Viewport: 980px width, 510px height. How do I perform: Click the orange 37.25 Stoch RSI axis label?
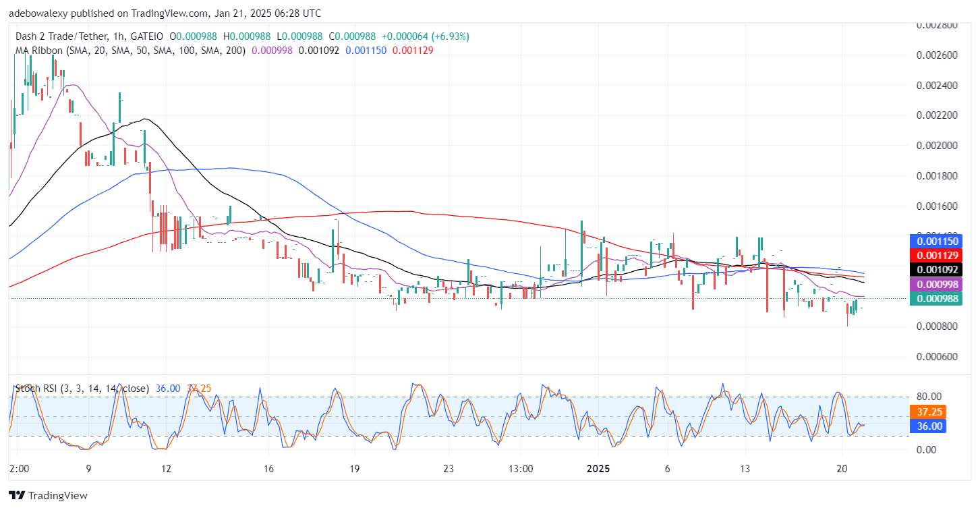928,412
